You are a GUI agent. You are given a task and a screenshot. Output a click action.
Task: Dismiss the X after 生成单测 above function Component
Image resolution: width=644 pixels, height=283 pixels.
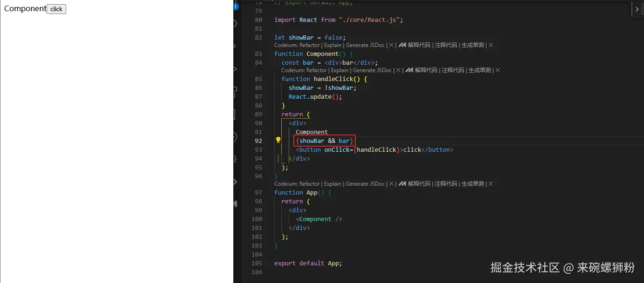491,45
